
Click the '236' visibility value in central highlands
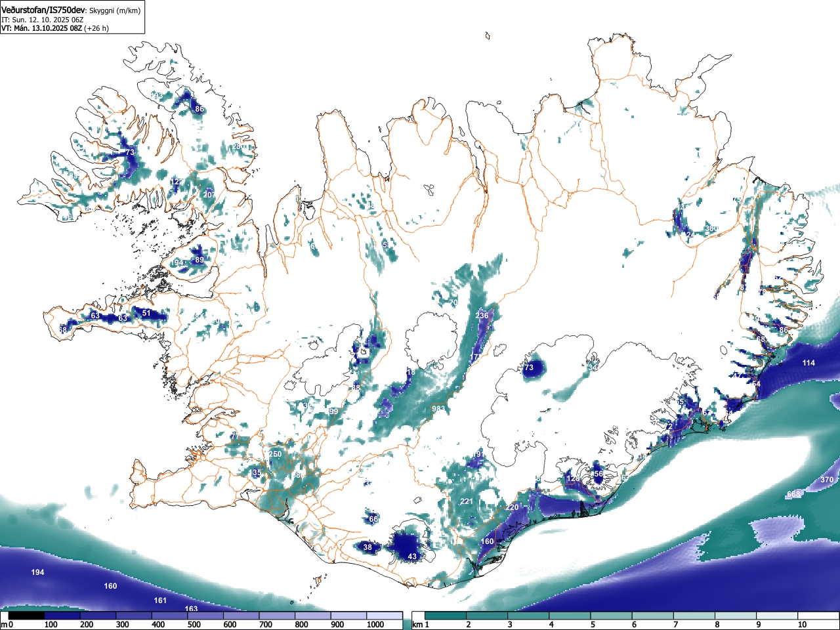[x=482, y=316]
